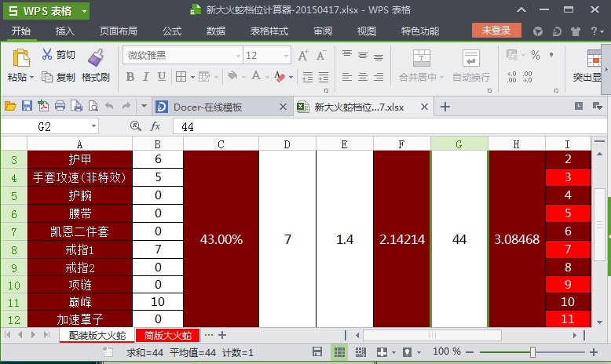
Task: Close the Docer-在线模板 tab
Action: click(284, 107)
